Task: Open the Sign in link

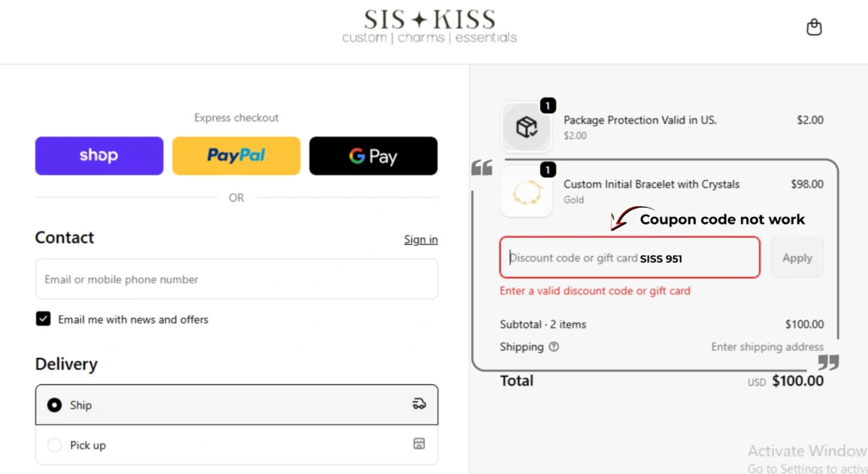Action: [420, 239]
